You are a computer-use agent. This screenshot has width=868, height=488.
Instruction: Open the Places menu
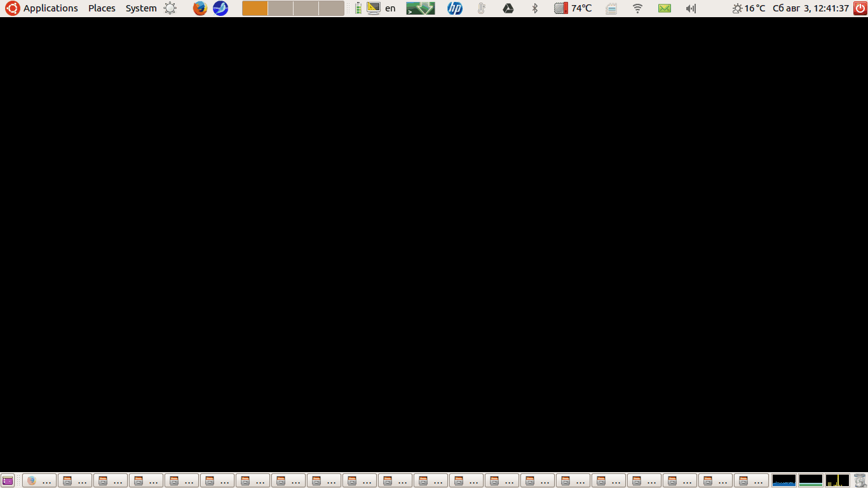(102, 8)
